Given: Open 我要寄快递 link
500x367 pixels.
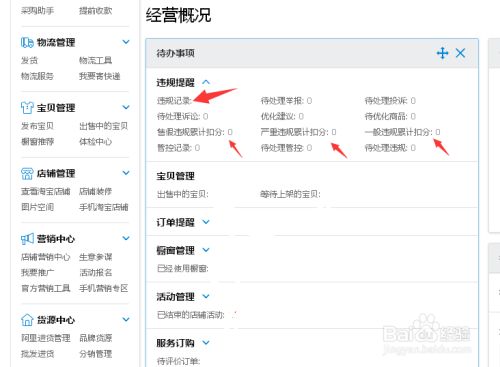Looking at the screenshot, I should click(x=100, y=76).
